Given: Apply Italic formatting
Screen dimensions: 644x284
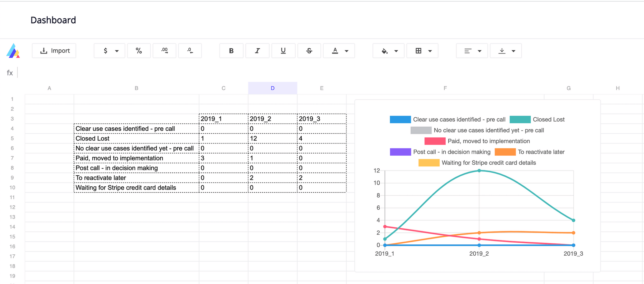Looking at the screenshot, I should click(257, 51).
